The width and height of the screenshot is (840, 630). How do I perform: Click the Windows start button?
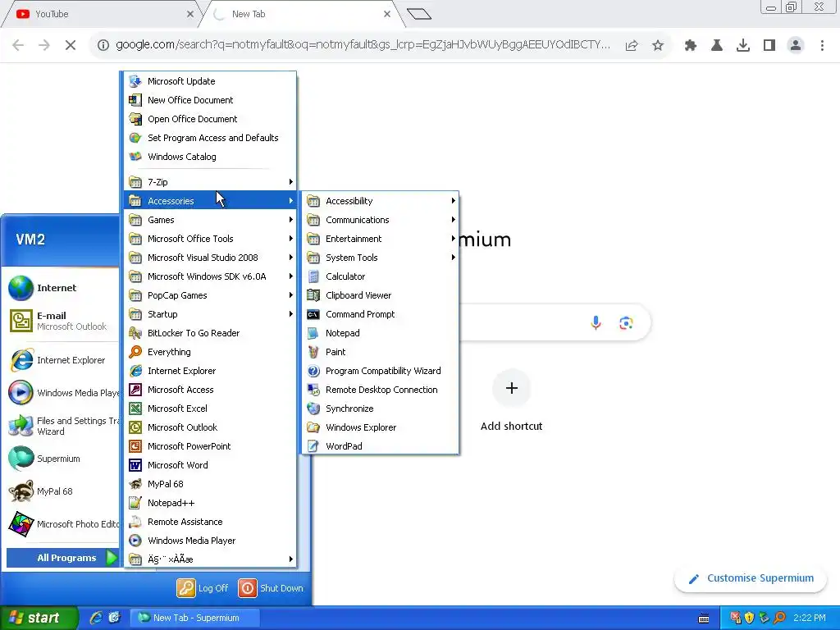tap(39, 618)
